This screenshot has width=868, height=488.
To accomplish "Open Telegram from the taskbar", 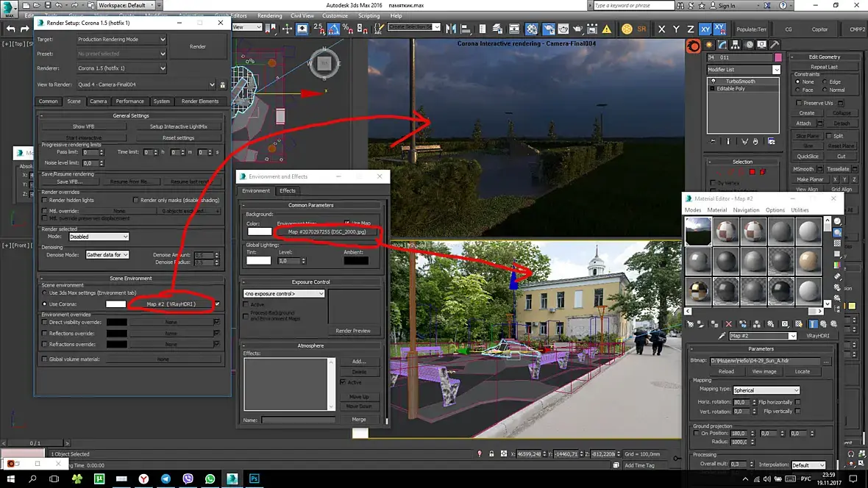I will pyautogui.click(x=166, y=478).
